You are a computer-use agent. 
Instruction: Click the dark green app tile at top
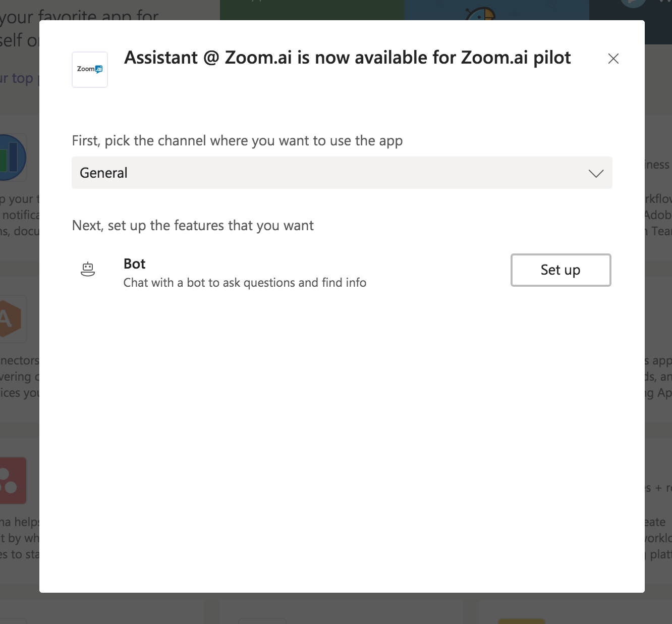click(312, 10)
